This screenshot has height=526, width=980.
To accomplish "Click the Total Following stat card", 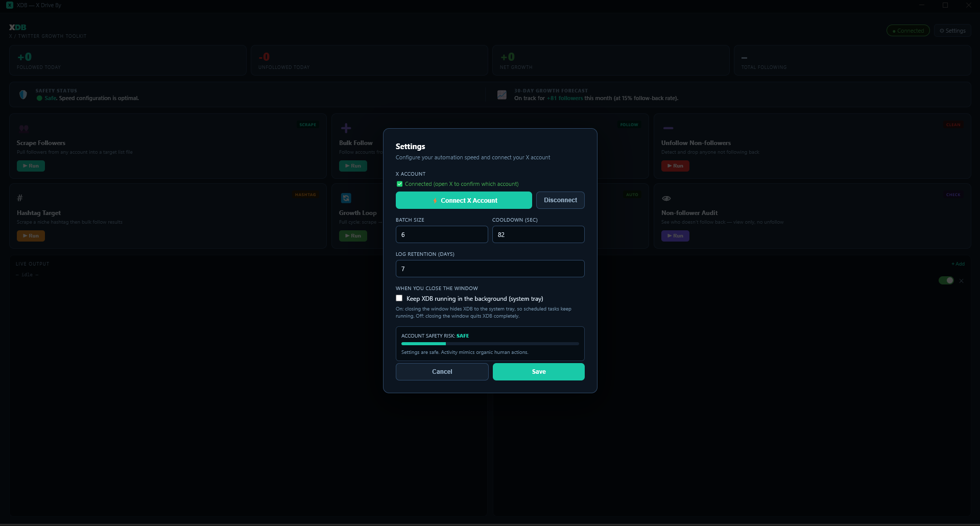I will [x=852, y=60].
